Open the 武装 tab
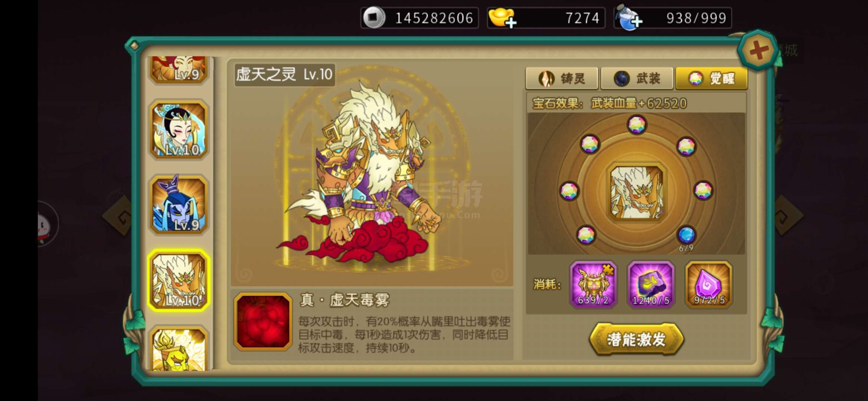 (x=637, y=78)
